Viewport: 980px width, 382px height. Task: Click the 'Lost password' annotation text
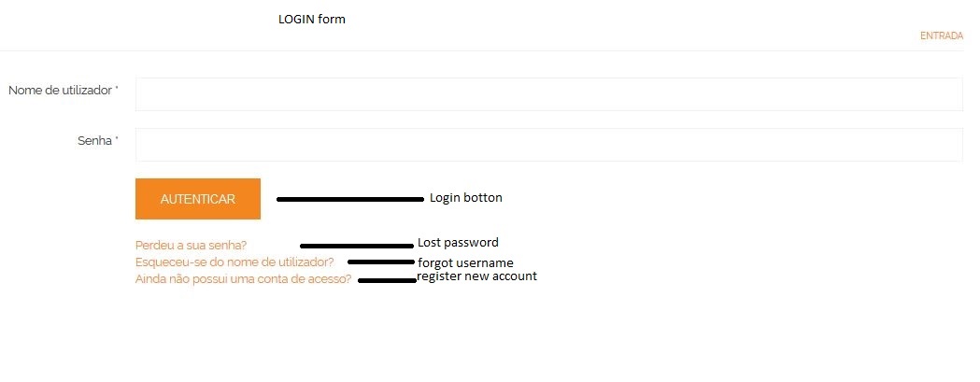click(458, 243)
